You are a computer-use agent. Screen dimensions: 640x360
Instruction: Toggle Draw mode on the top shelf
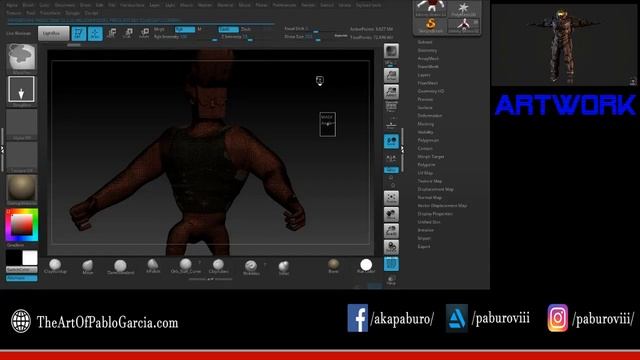pos(95,33)
